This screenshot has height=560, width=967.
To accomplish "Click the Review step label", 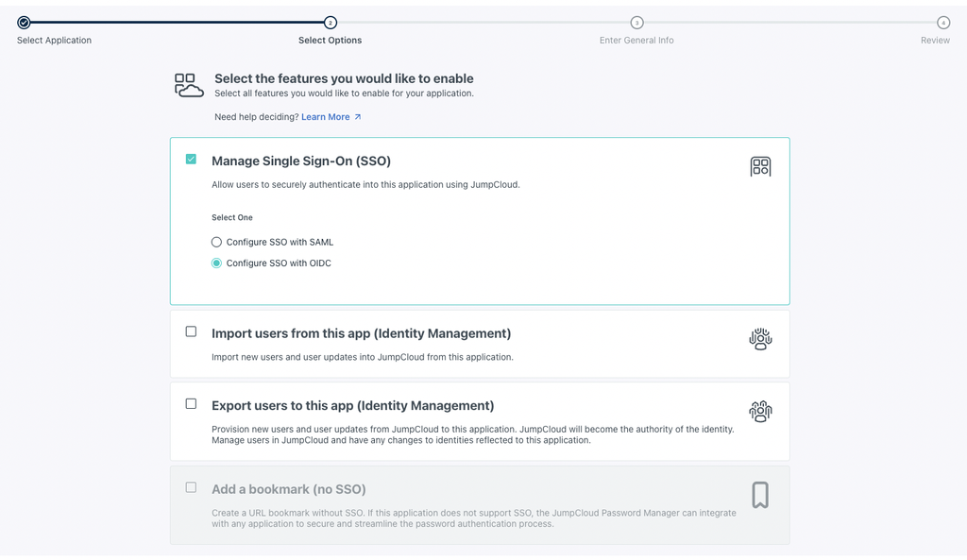I will [x=935, y=41].
